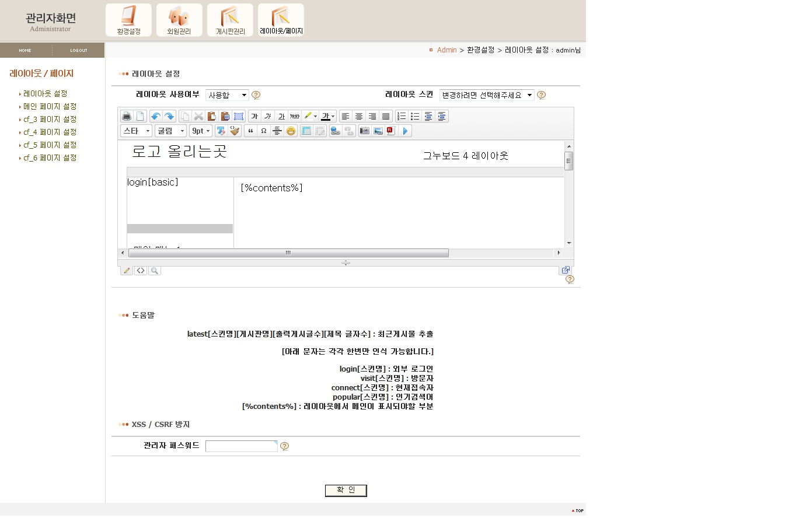This screenshot has height=532, width=785.
Task: Switch editor to HTML source view
Action: [141, 271]
